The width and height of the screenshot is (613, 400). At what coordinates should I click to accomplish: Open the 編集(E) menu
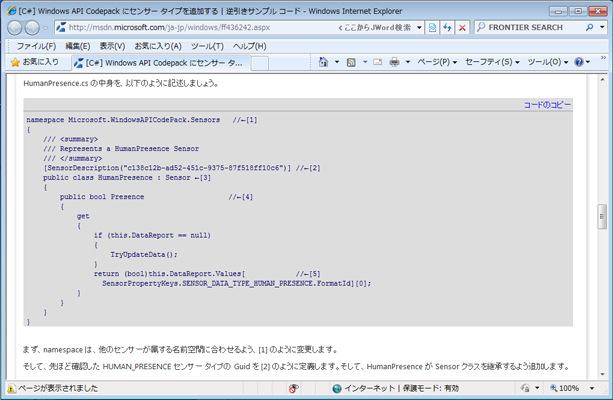tap(77, 46)
